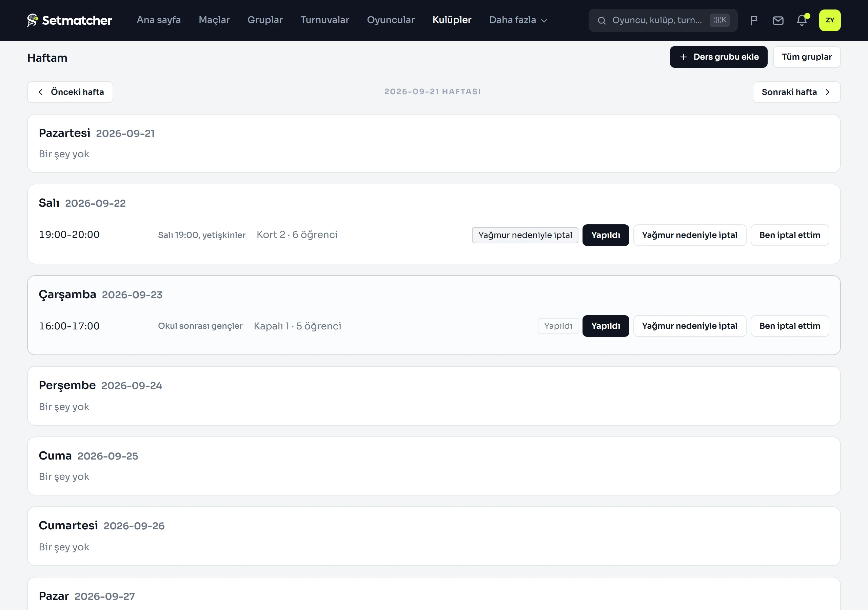This screenshot has width=868, height=610.
Task: Click the search magnifier icon
Action: tap(601, 20)
